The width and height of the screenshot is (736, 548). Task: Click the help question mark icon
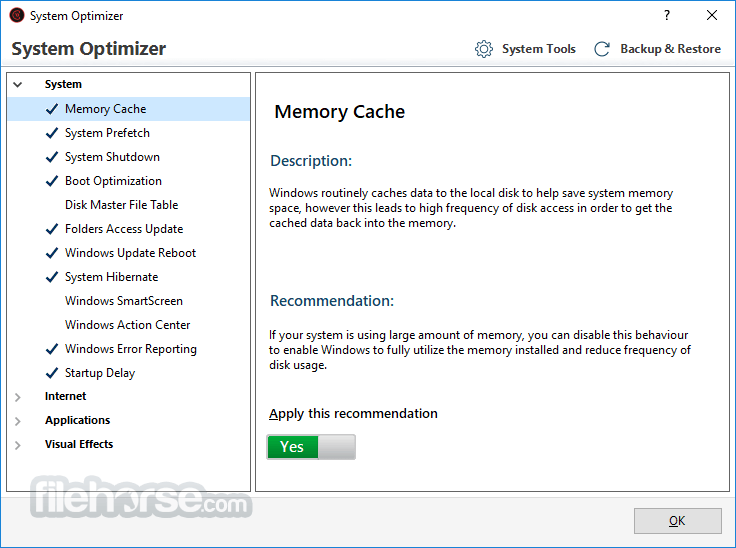pos(667,15)
